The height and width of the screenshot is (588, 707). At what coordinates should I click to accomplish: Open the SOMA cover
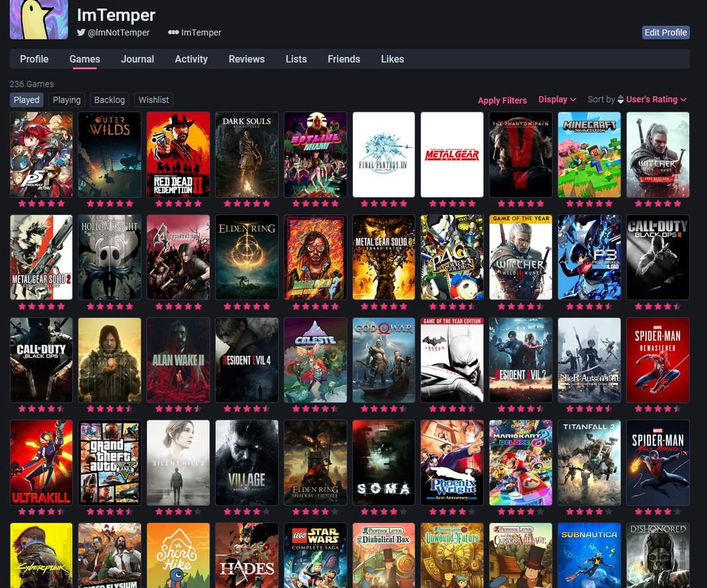(x=384, y=463)
